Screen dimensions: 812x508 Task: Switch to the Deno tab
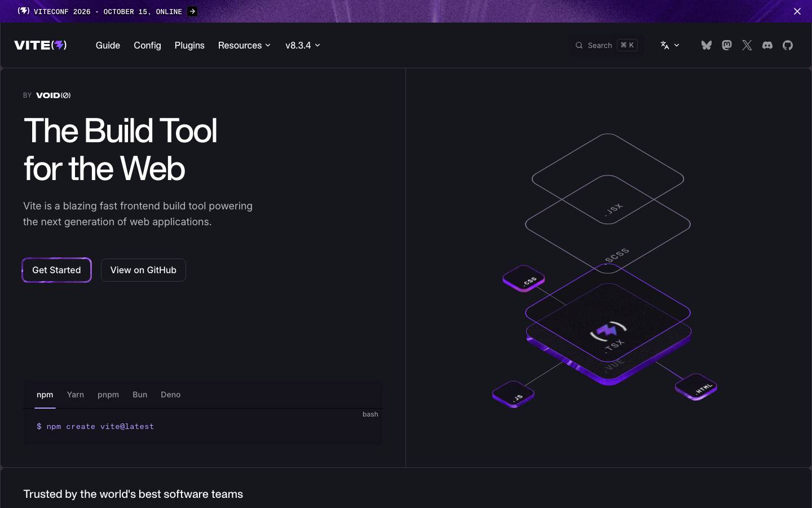[171, 395]
